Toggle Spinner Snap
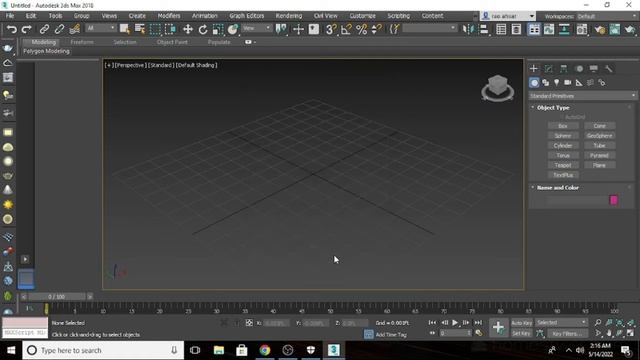The width and height of the screenshot is (640, 360). click(376, 29)
